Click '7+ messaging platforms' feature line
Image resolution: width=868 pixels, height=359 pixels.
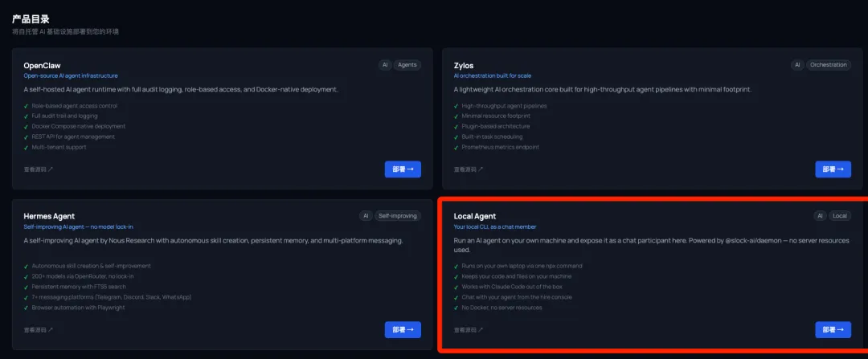pyautogui.click(x=111, y=297)
